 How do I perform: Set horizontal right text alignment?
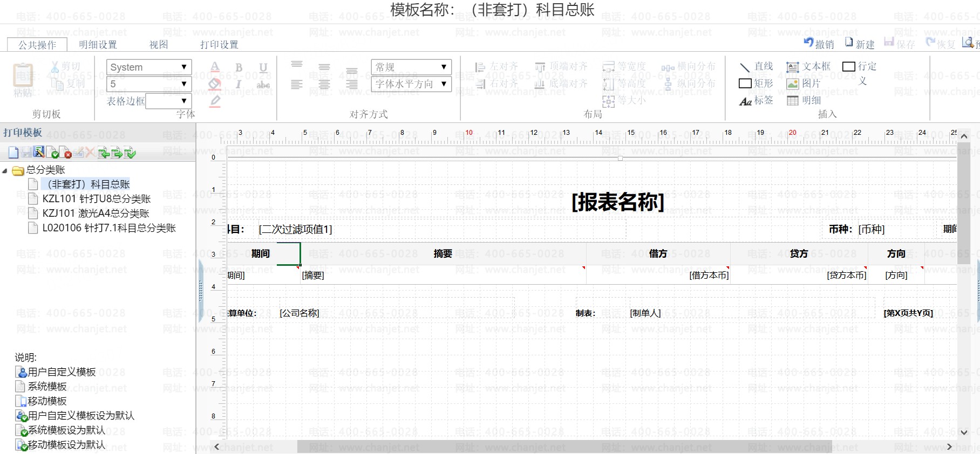pos(352,84)
